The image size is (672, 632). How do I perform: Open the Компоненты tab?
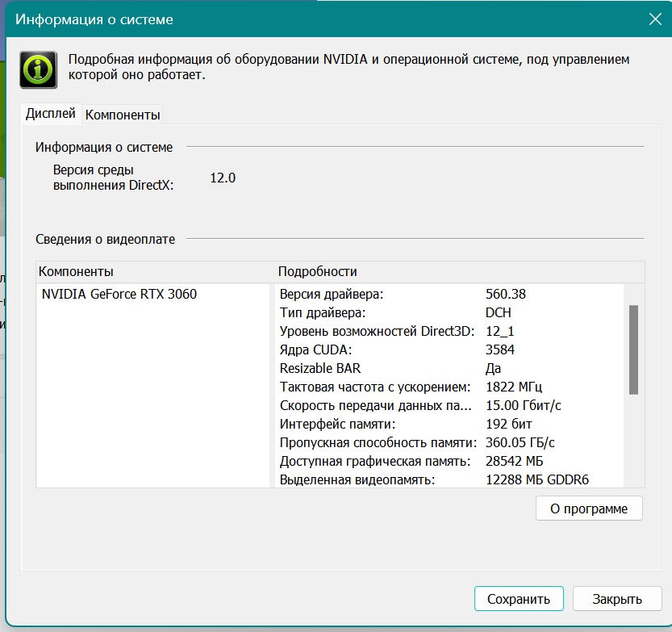pyautogui.click(x=123, y=115)
